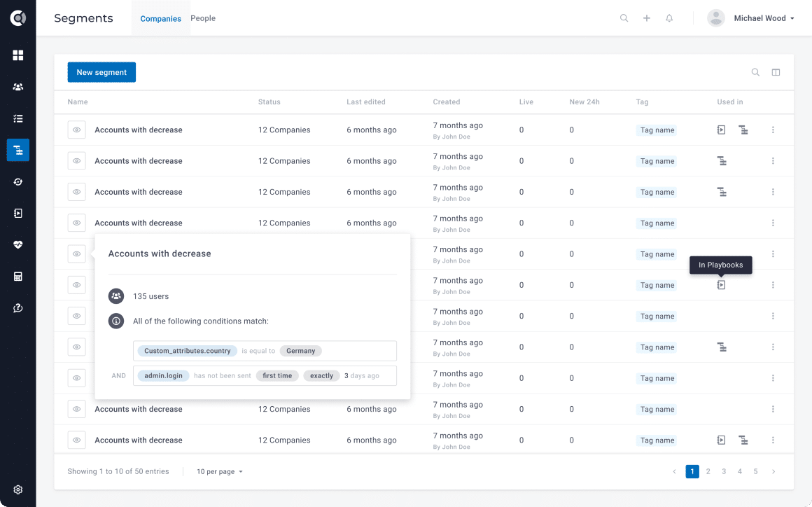This screenshot has width=812, height=507.
Task: Click the Germany value in condition field
Action: tap(301, 351)
